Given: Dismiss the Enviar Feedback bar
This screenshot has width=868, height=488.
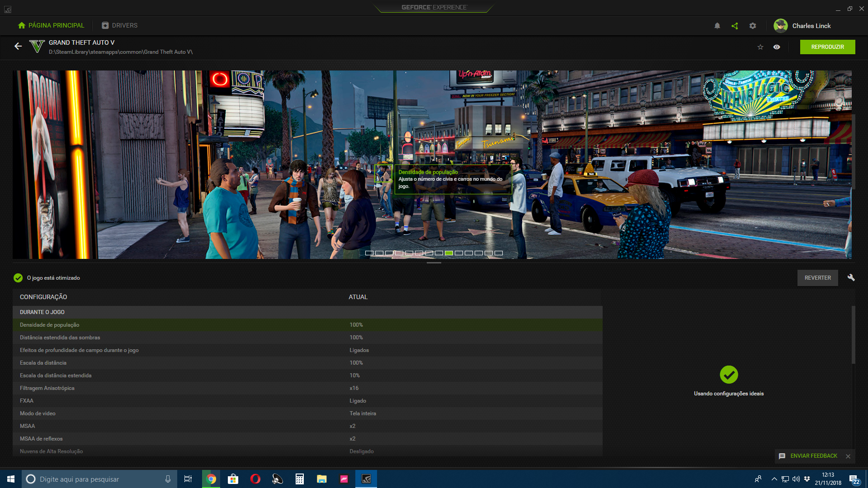Looking at the screenshot, I should [x=848, y=456].
